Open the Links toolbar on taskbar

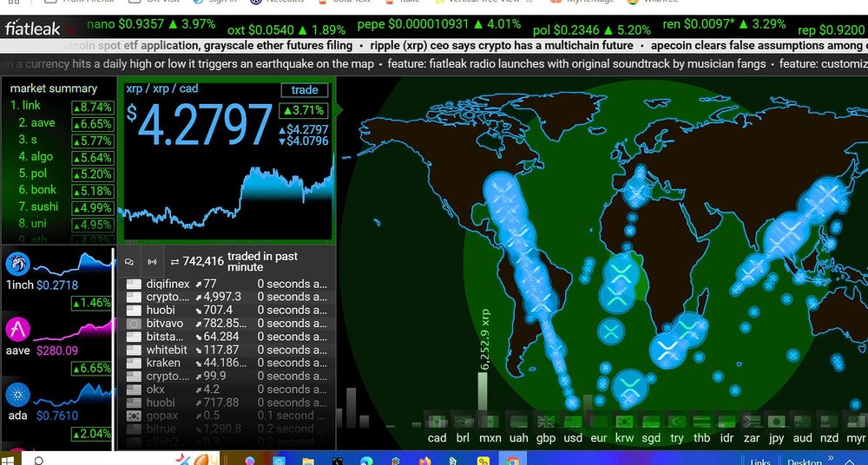click(760, 462)
